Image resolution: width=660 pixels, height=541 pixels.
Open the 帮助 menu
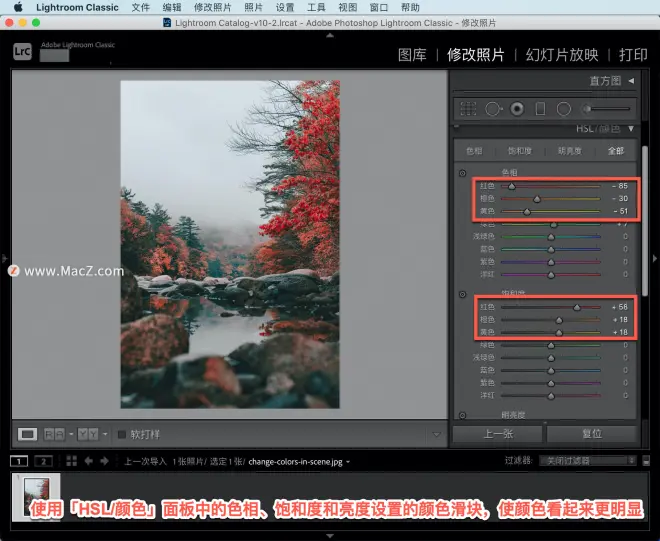click(410, 7)
